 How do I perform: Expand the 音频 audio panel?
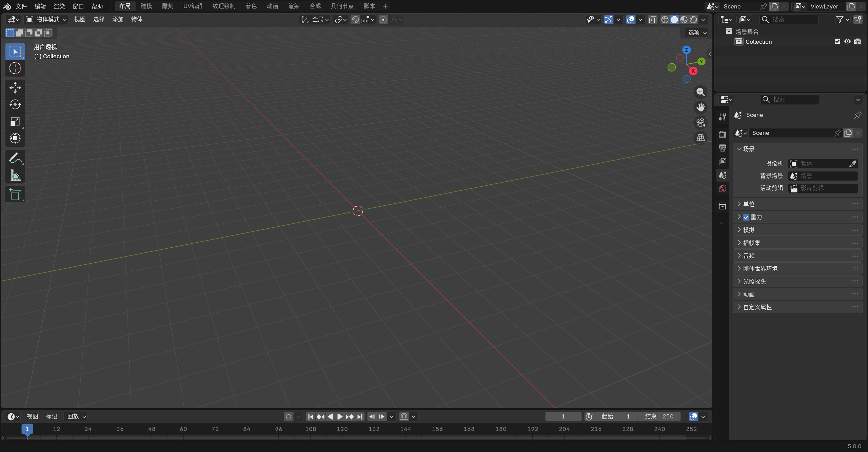[797, 256]
